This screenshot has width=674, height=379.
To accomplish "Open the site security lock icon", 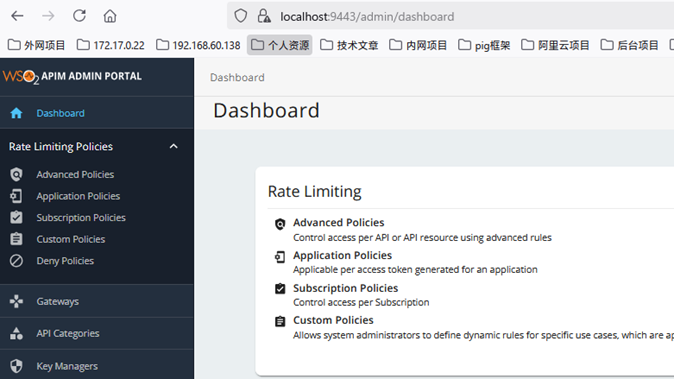I will pos(264,16).
